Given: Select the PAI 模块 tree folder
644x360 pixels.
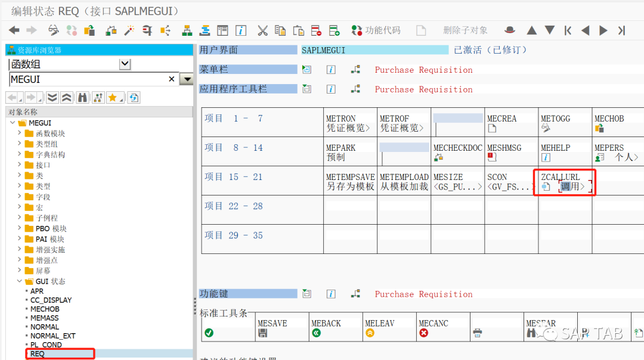Looking at the screenshot, I should pos(49,239).
